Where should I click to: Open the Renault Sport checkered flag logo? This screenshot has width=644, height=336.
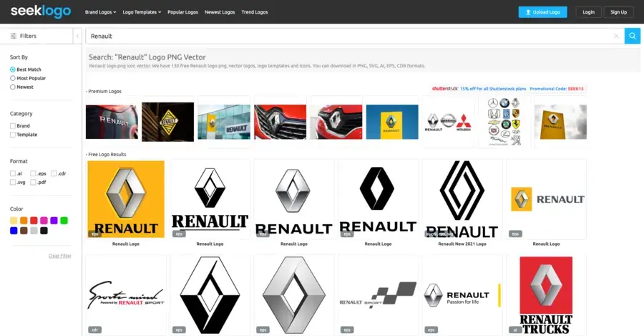click(378, 295)
